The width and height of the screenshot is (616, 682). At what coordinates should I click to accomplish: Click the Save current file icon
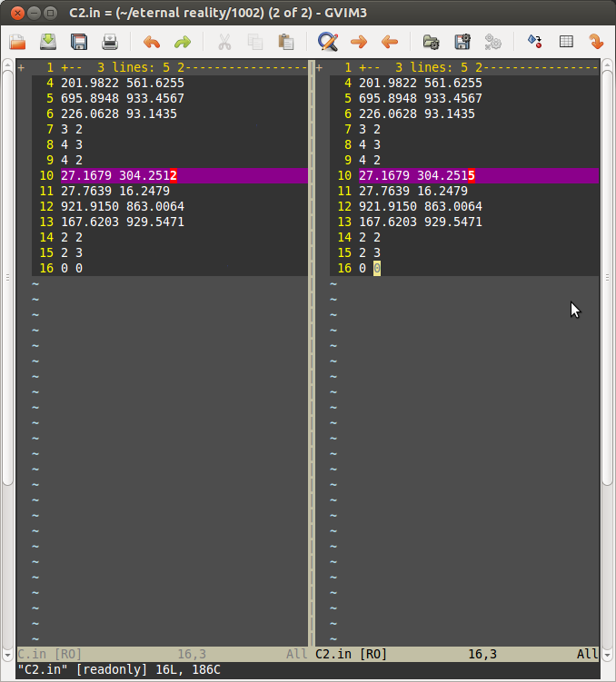click(x=79, y=42)
